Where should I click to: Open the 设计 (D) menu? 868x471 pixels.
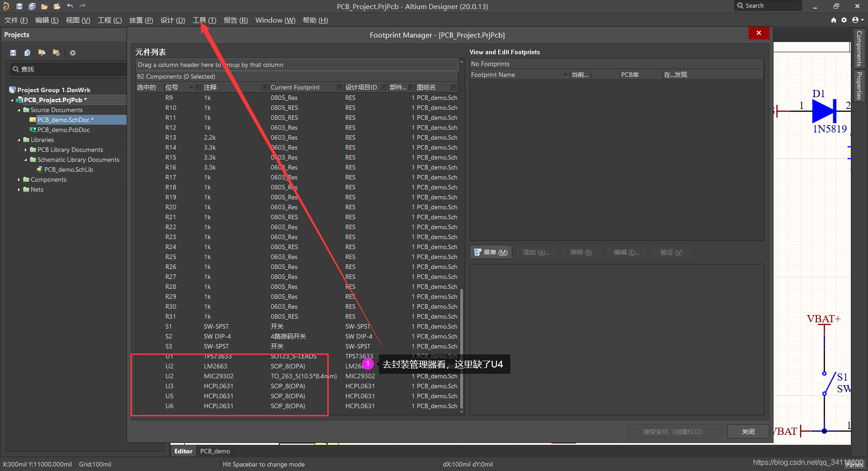pos(173,20)
